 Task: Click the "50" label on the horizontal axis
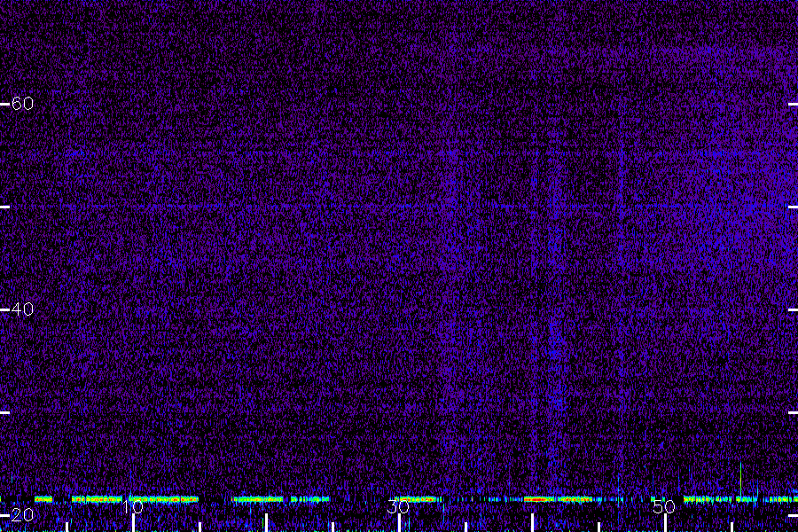tap(664, 506)
